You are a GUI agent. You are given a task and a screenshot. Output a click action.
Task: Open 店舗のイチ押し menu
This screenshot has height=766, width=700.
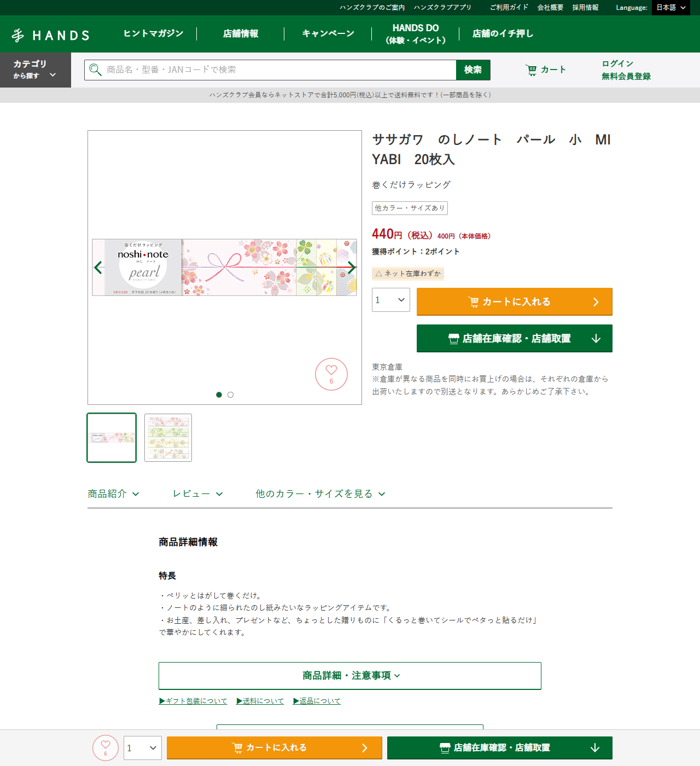(503, 33)
